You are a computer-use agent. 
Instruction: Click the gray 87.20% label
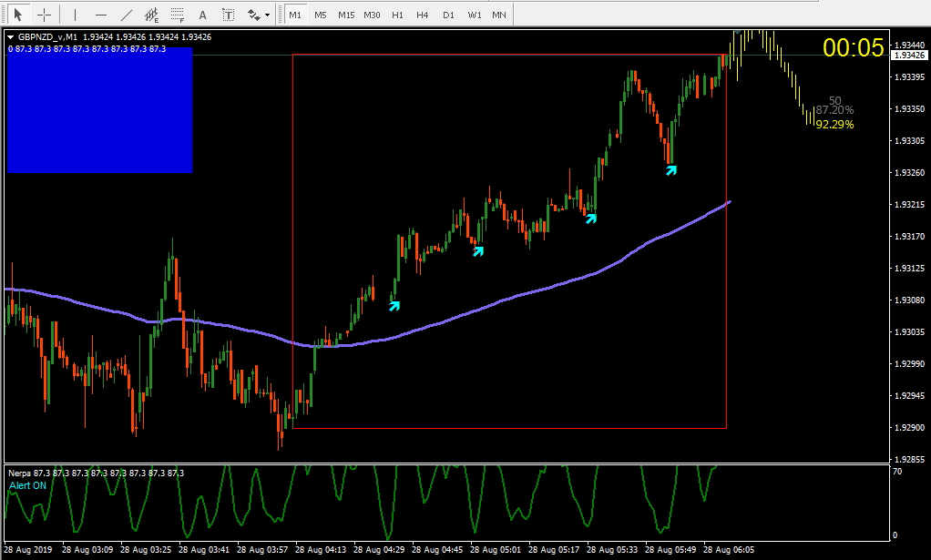pos(834,110)
